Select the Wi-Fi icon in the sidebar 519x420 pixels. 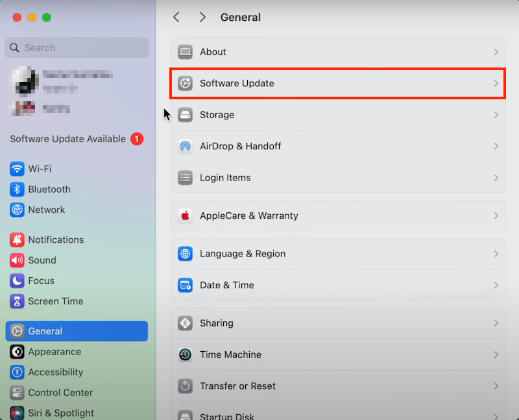pyautogui.click(x=18, y=169)
